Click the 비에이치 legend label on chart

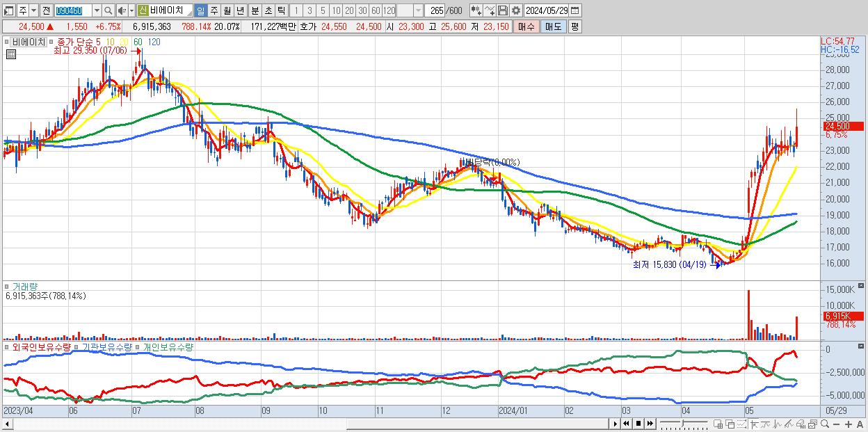click(27, 42)
